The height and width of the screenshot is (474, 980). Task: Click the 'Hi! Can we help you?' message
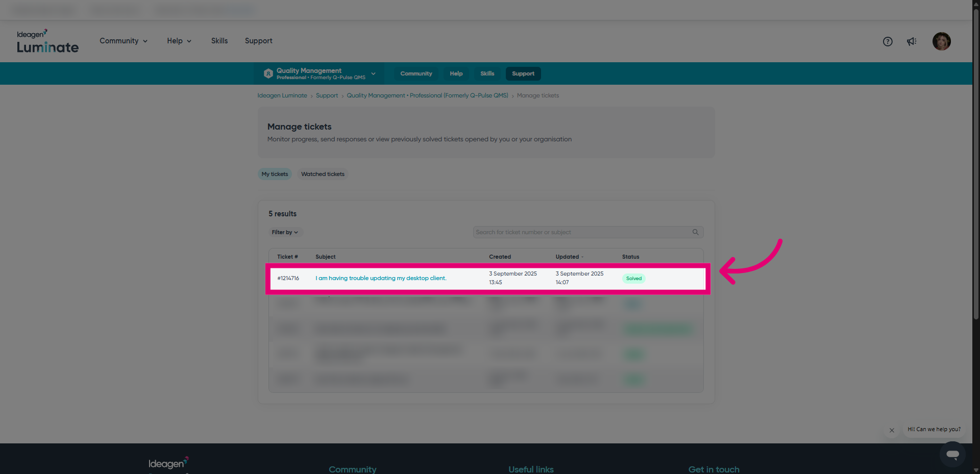tap(934, 430)
